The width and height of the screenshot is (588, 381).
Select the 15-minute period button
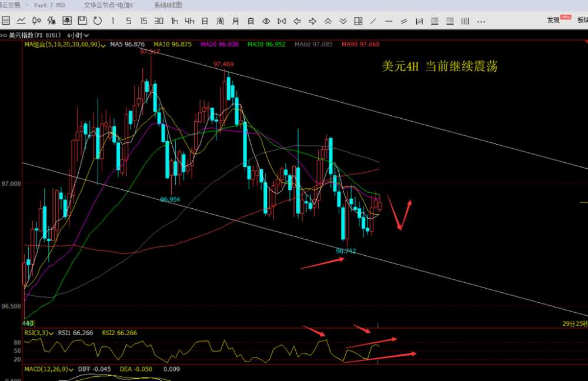[143, 21]
